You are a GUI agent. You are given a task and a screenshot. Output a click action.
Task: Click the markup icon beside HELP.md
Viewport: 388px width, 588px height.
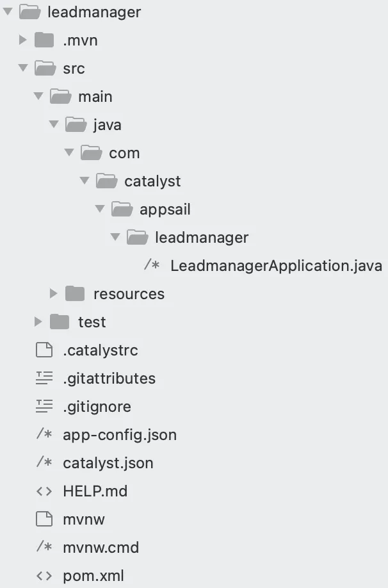44,491
